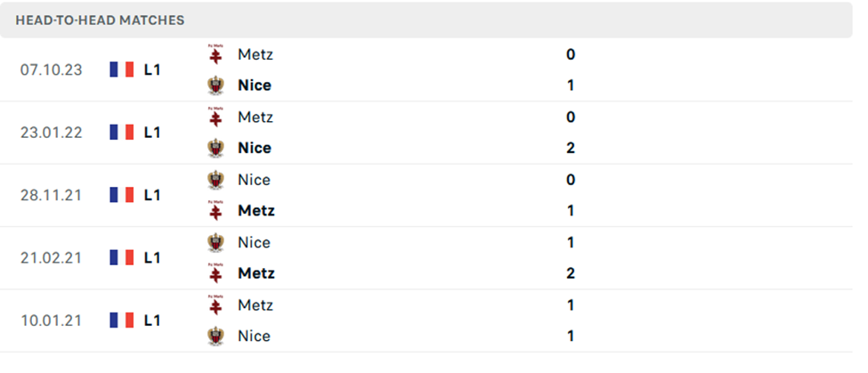The image size is (868, 373).
Task: Click Metz crest in 07.10.23 match
Action: click(x=215, y=54)
